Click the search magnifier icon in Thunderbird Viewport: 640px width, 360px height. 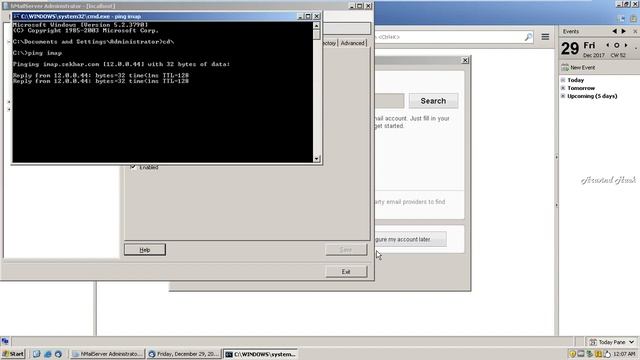[x=528, y=37]
